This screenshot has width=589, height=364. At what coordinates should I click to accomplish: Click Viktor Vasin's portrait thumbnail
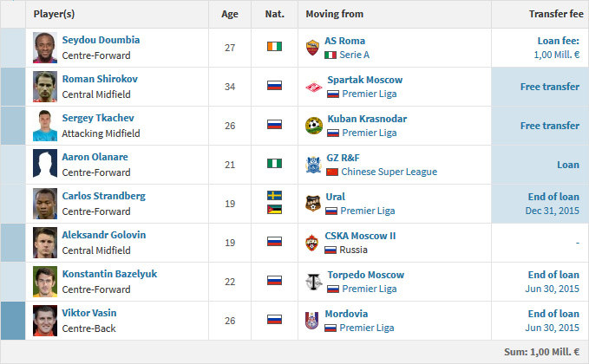(45, 321)
